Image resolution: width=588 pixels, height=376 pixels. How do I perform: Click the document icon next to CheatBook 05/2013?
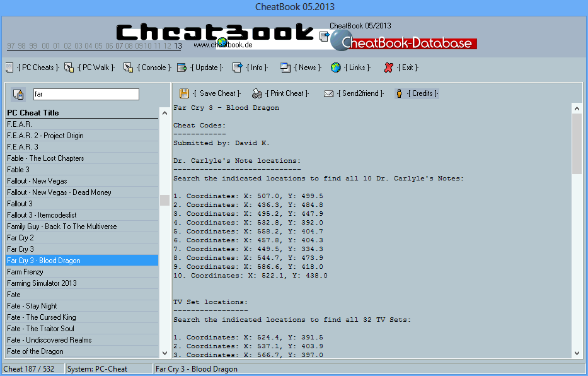(325, 36)
